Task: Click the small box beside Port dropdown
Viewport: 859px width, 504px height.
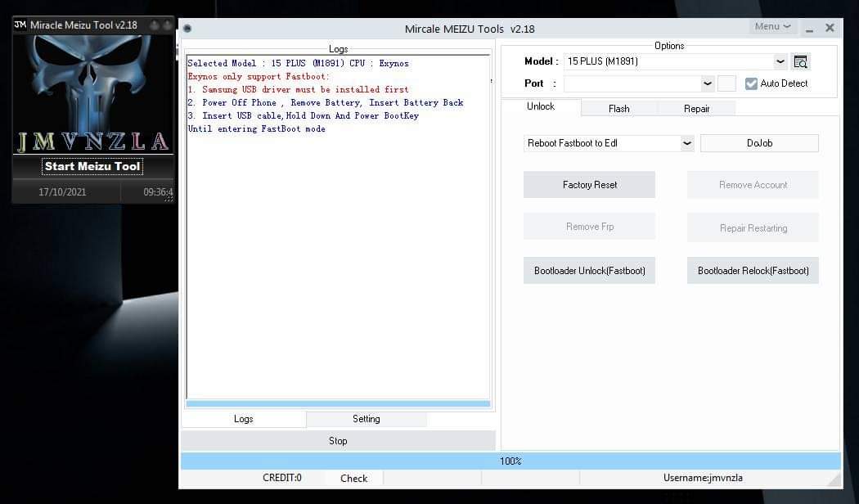Action: coord(726,83)
